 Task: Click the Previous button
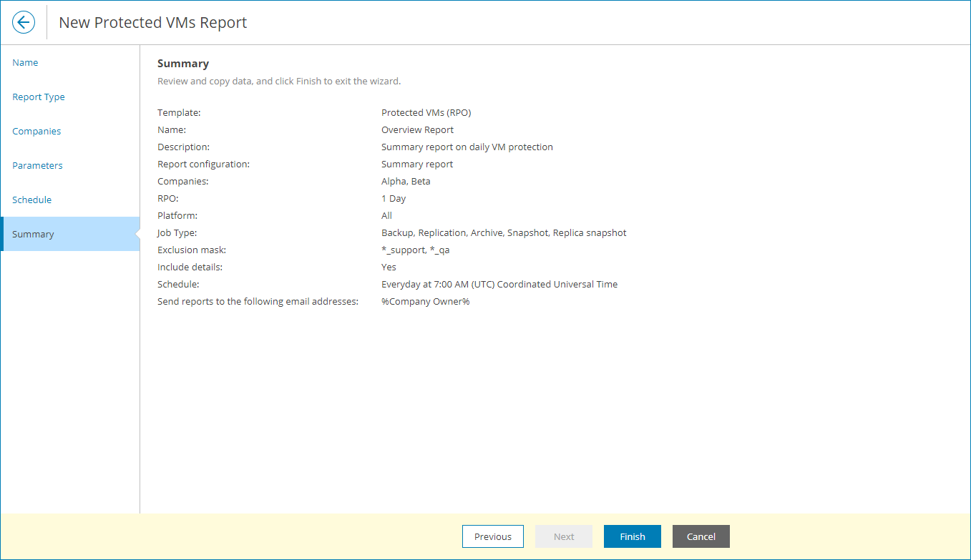pyautogui.click(x=492, y=536)
